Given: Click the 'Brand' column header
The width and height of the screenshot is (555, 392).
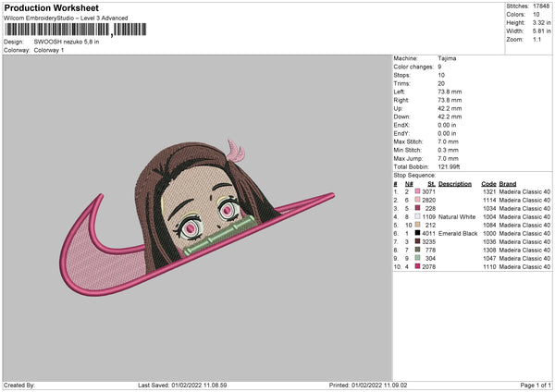Looking at the screenshot, I should tap(508, 184).
